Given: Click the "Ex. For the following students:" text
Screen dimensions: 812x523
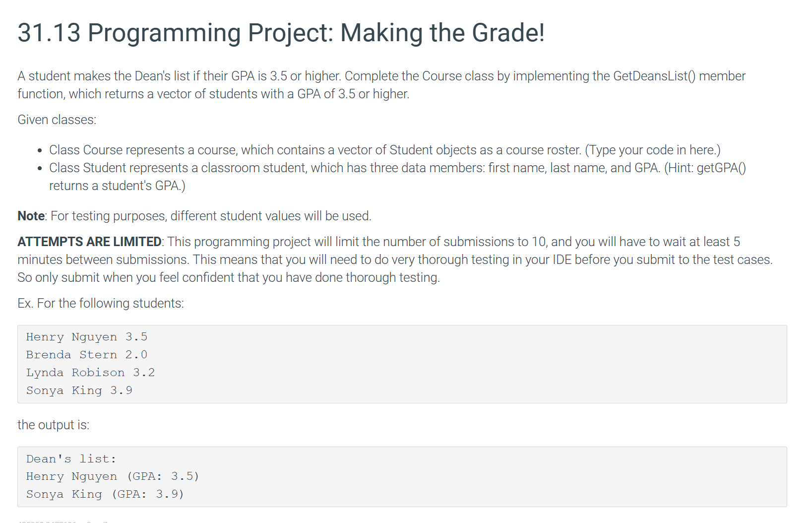Looking at the screenshot, I should pyautogui.click(x=101, y=303).
